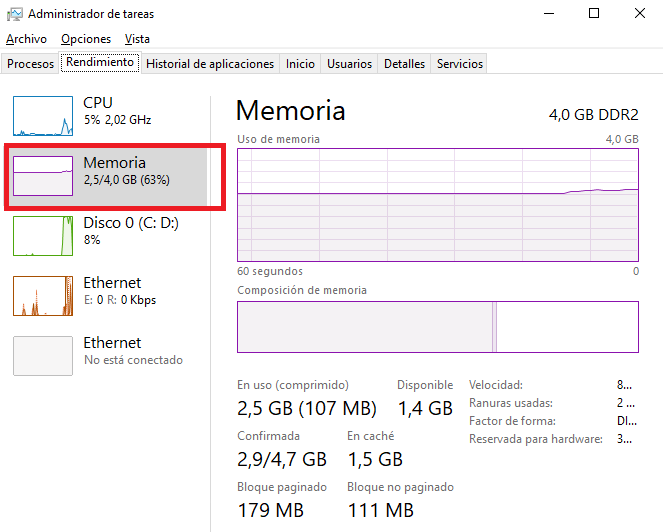Viewport: 663px width, 532px height.
Task: Switch to the Servicios tab
Action: [x=460, y=64]
